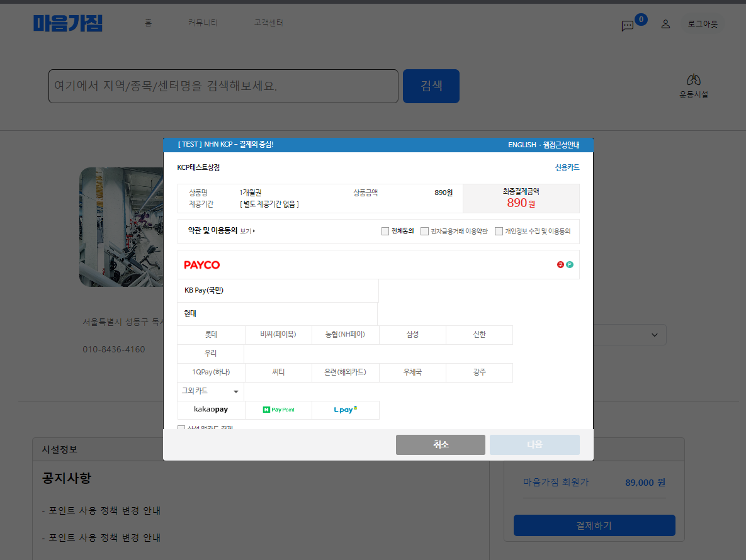Check 개인정보 수집 및 이용동의 checkbox
Viewport: 746px width, 560px height.
click(x=499, y=231)
